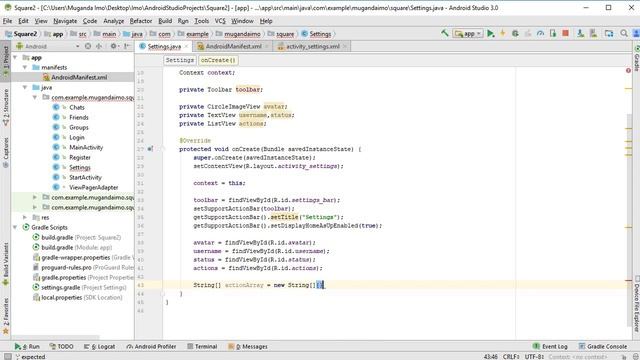Click the Android Profiler gauge icon in toolbar
640x360 pixels.
(540, 33)
